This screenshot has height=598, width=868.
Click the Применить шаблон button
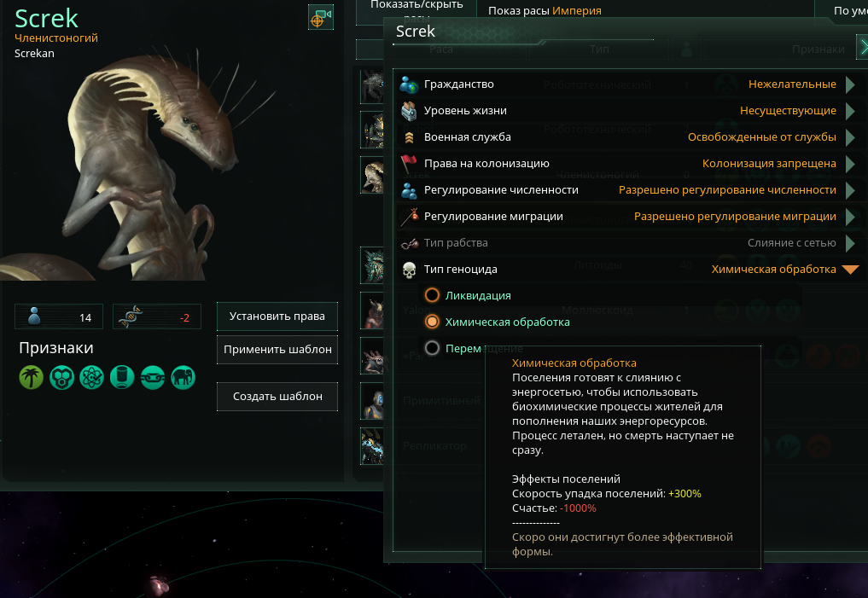[277, 350]
